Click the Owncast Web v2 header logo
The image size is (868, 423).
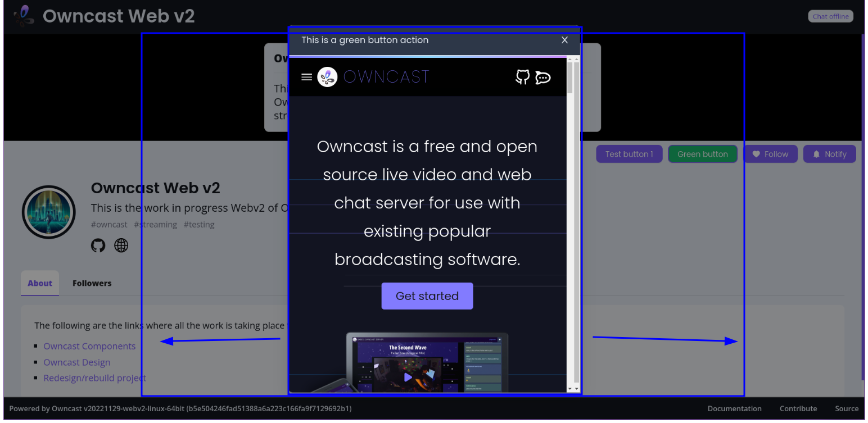click(23, 15)
